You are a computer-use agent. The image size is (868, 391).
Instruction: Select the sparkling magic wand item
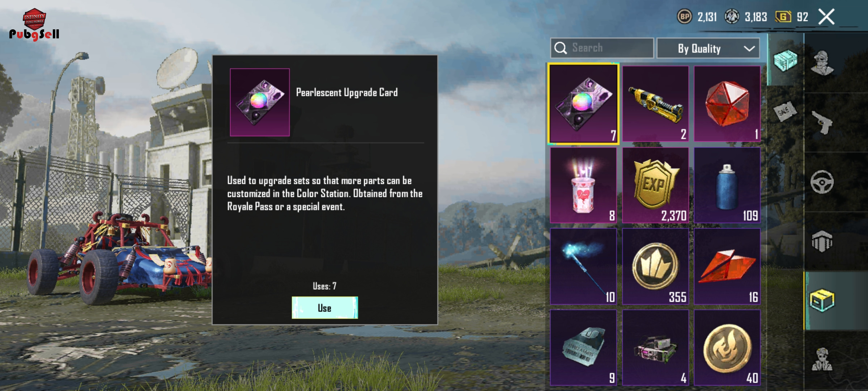click(x=583, y=266)
